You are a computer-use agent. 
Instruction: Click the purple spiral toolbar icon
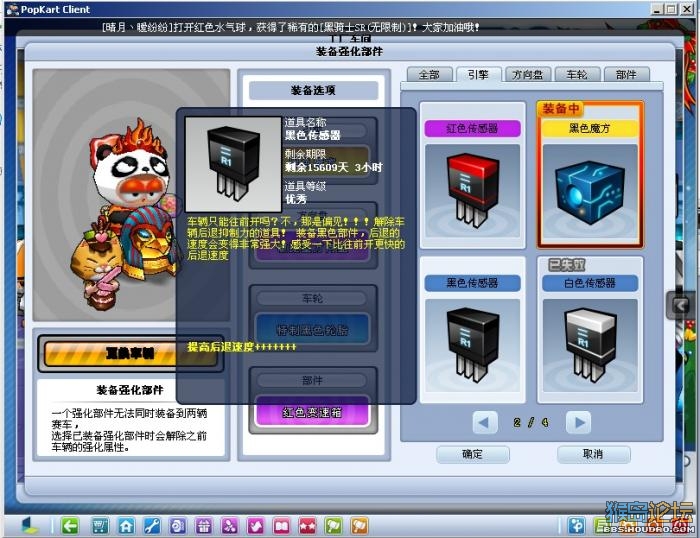178,526
